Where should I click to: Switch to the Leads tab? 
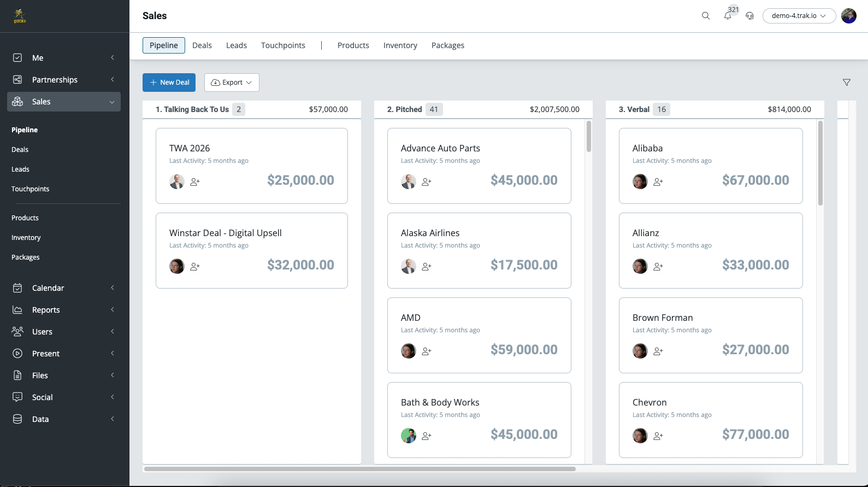[237, 45]
